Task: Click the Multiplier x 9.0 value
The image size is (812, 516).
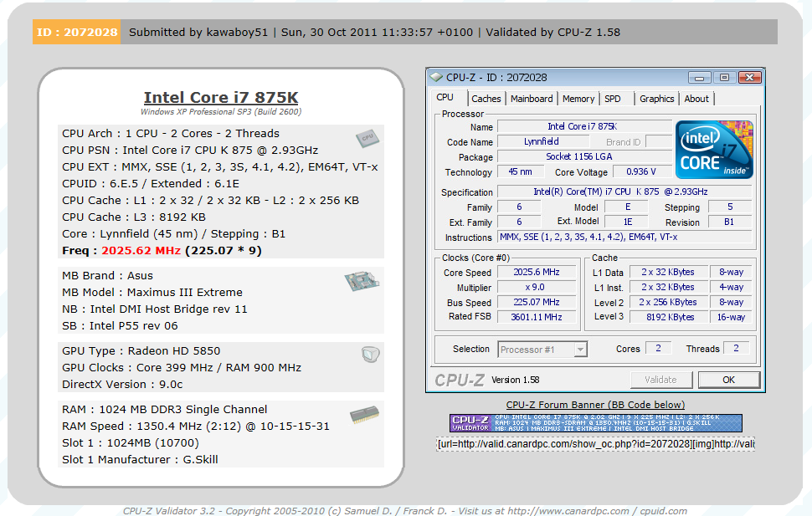Action: (x=537, y=287)
